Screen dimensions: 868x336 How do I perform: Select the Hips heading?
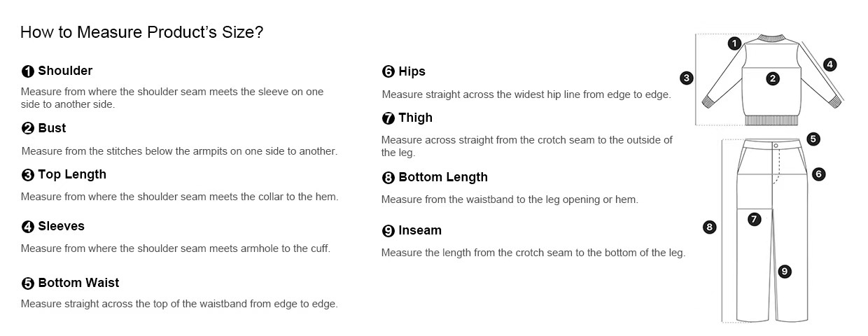click(x=404, y=71)
